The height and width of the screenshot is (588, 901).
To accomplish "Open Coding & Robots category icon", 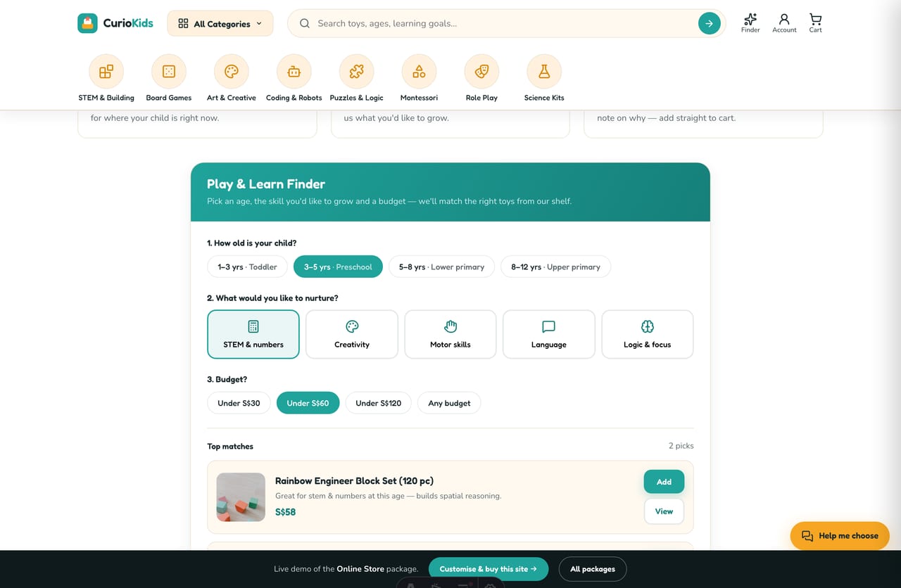I will coord(294,72).
